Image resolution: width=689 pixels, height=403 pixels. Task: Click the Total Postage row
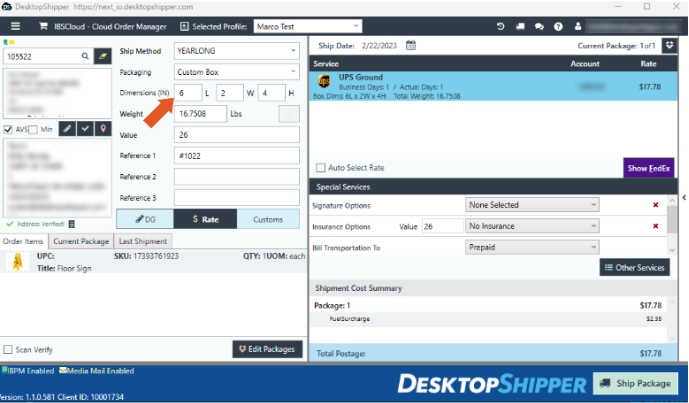(x=493, y=353)
